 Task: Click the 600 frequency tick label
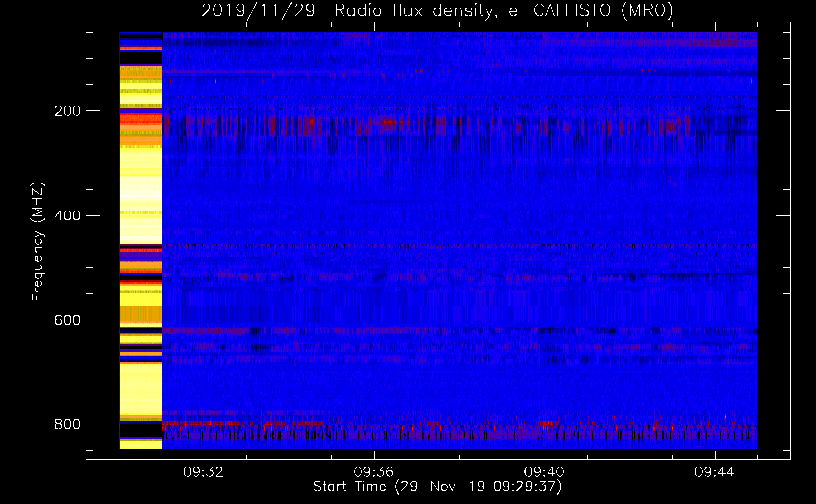pyautogui.click(x=67, y=321)
